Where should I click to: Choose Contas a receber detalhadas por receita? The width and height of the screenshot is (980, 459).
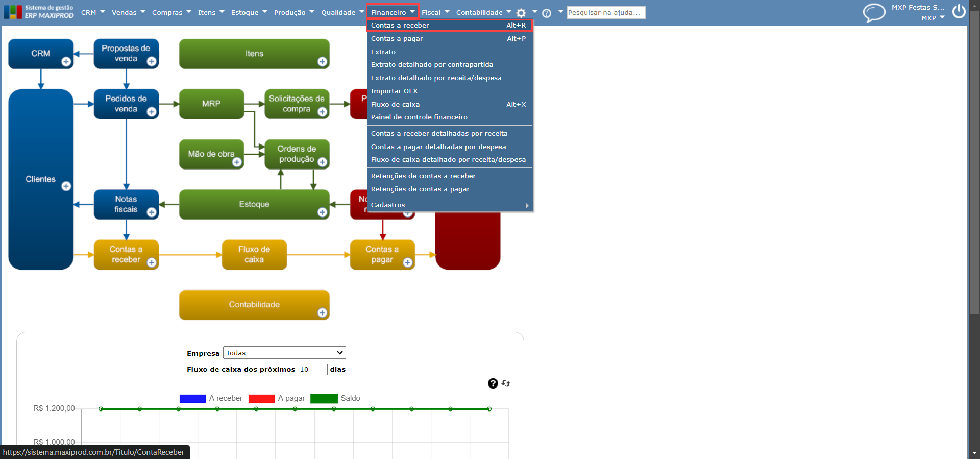[x=449, y=134]
